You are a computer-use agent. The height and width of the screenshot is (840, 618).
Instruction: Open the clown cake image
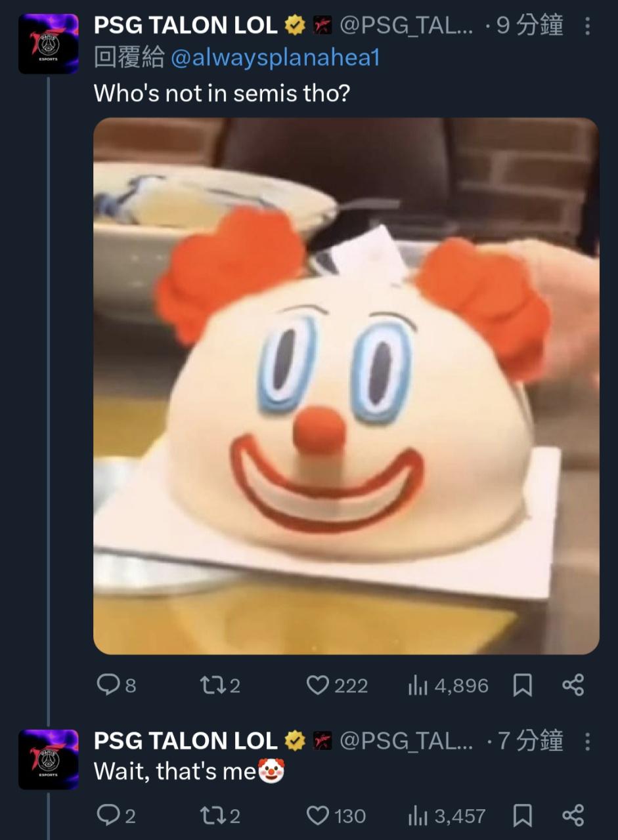tap(346, 386)
